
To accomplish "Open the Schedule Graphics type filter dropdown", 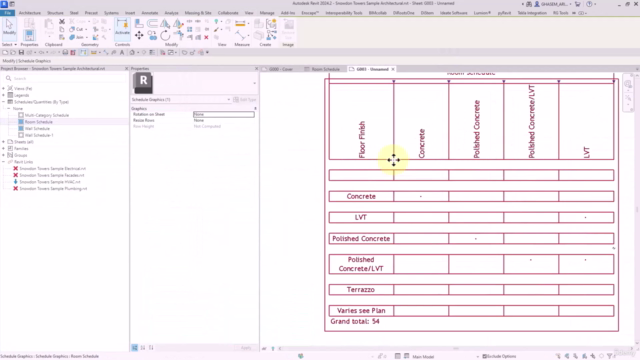I will click(x=229, y=100).
